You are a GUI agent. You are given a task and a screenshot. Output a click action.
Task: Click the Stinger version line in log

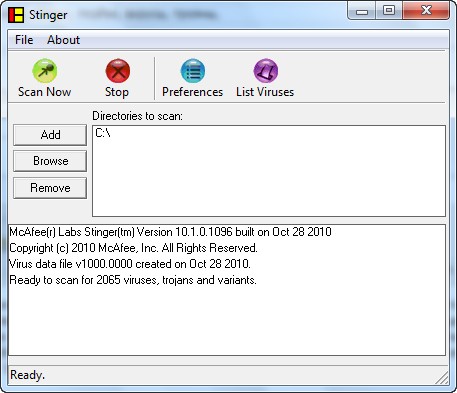click(x=170, y=232)
